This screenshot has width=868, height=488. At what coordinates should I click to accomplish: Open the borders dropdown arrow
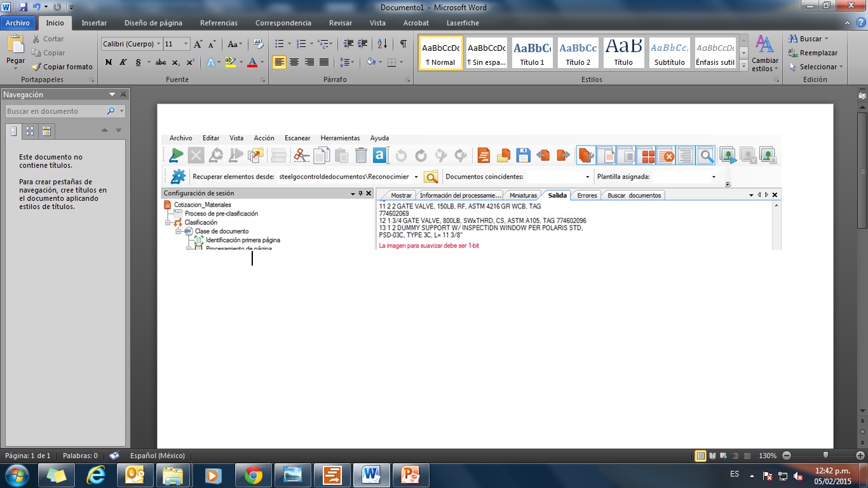(401, 62)
